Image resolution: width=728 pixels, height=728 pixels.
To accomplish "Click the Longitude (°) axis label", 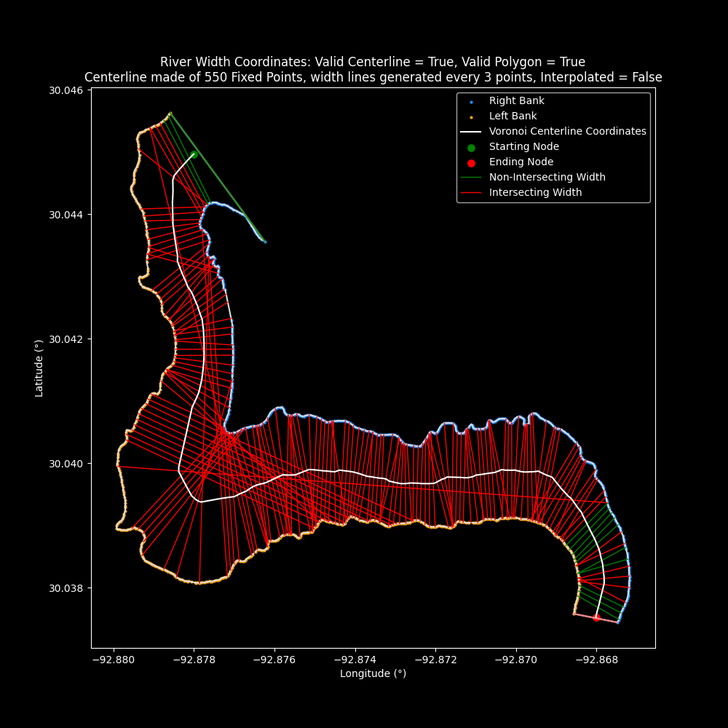I will point(373,674).
